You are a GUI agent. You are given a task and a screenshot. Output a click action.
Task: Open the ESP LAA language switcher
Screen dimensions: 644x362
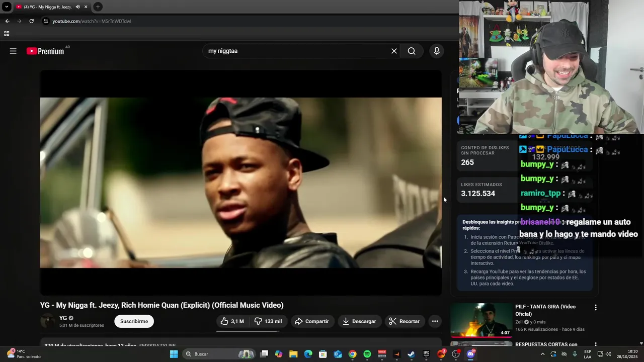click(588, 354)
